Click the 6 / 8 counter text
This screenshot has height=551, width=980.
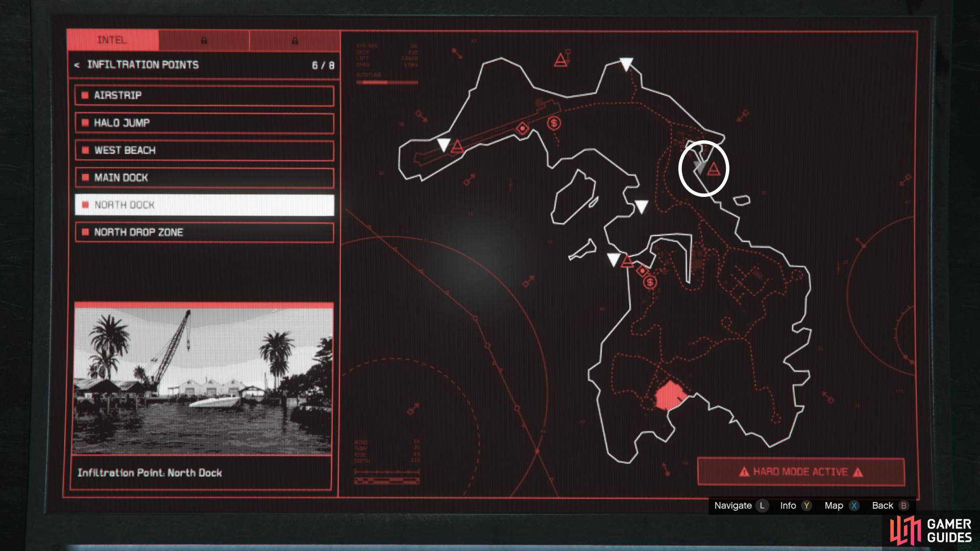[x=323, y=65]
